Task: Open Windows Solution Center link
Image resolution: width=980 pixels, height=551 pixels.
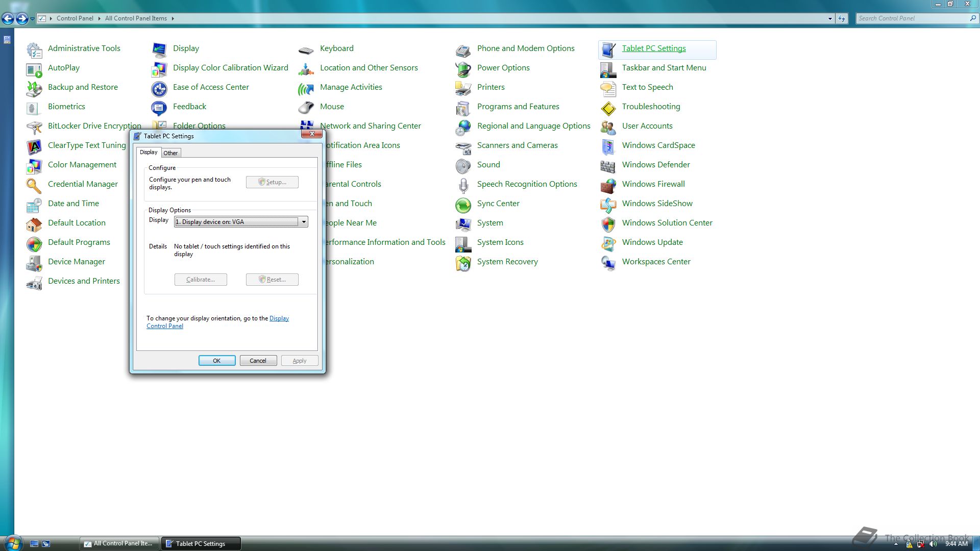Action: point(667,223)
